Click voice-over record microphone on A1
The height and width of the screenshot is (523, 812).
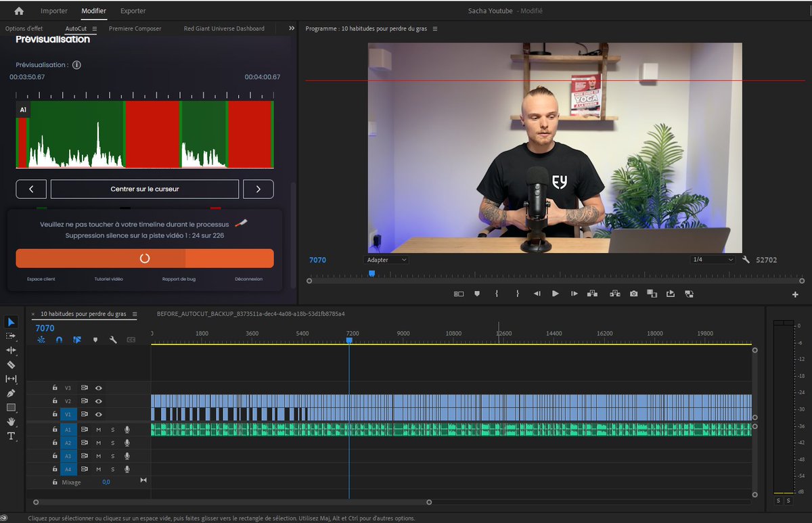tap(127, 430)
